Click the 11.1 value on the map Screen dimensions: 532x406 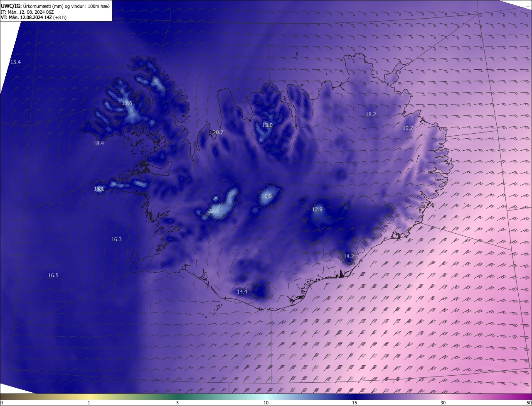(99, 189)
